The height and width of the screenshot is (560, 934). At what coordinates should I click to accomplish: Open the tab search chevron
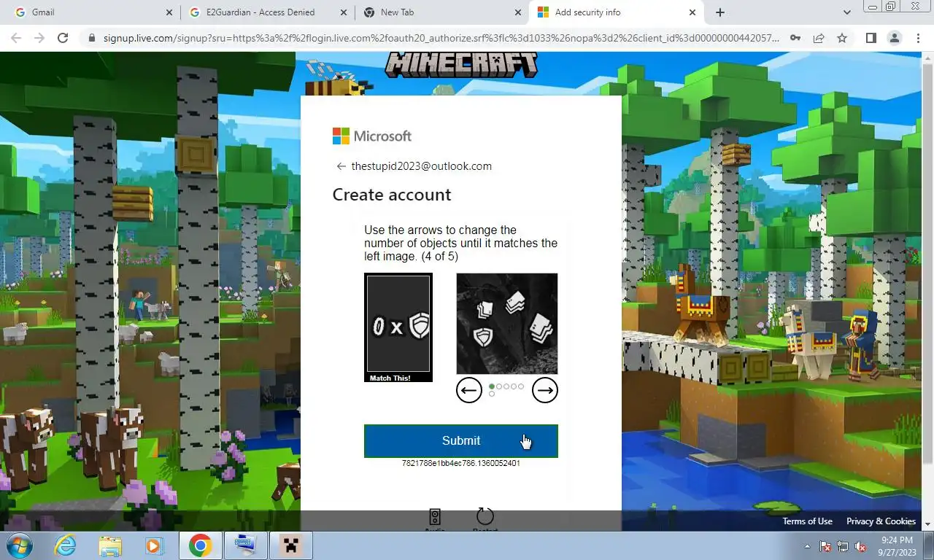pos(847,12)
